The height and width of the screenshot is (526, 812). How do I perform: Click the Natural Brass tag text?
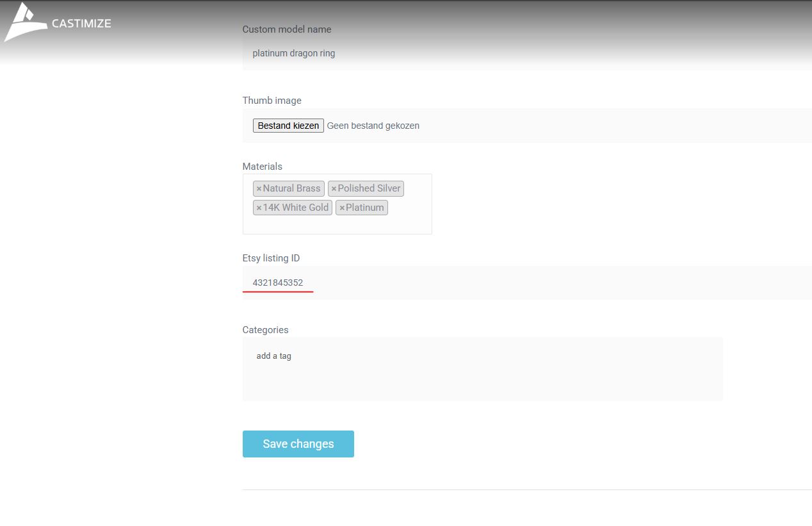click(291, 188)
